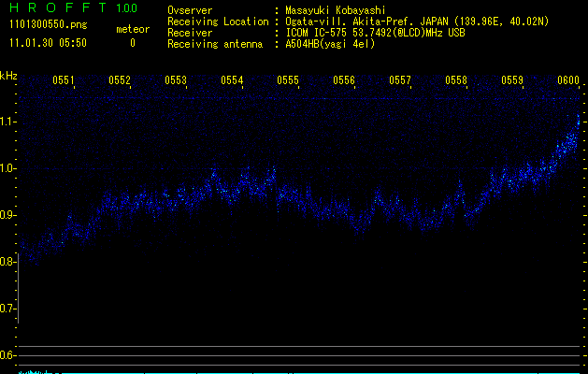
Task: Select the 11.01.30 05:50 timestamp
Action: click(x=46, y=43)
